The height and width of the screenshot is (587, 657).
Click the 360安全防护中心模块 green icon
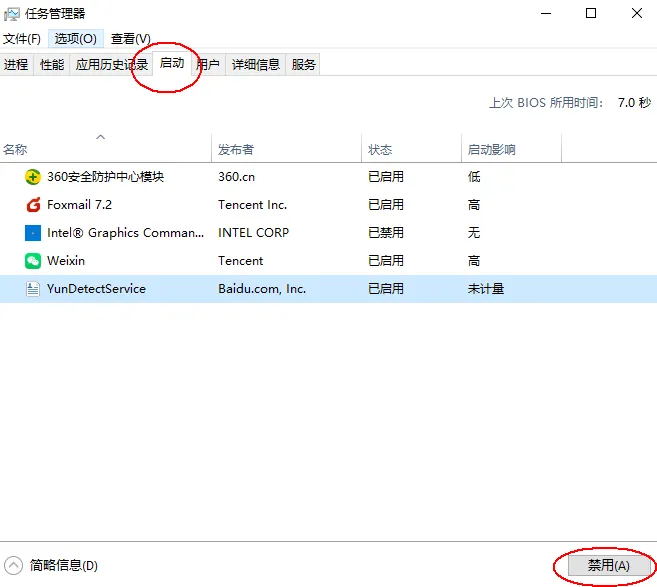coord(33,177)
